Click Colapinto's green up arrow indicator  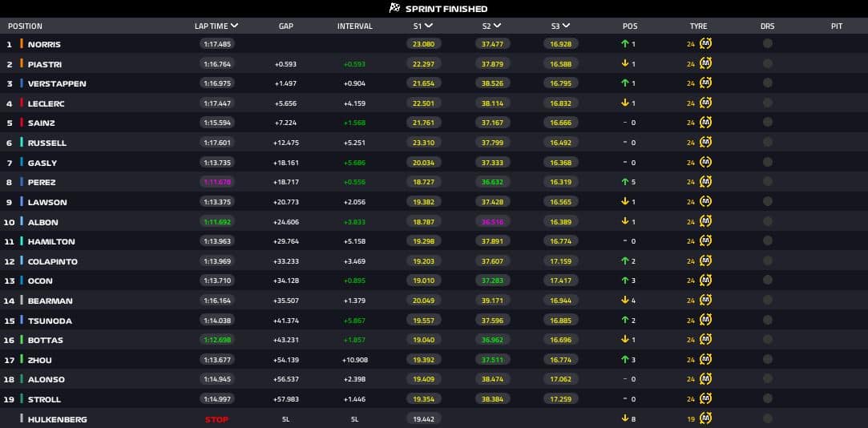(625, 260)
